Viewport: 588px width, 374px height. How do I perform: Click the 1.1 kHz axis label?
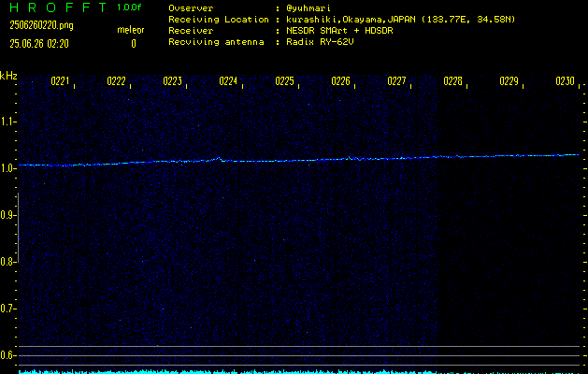pyautogui.click(x=7, y=122)
